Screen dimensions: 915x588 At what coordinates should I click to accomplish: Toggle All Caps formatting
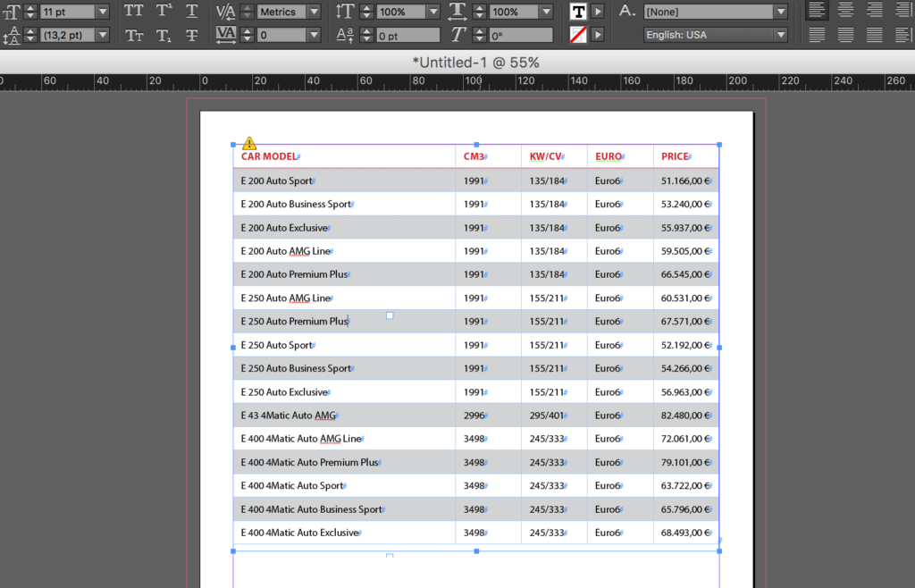pyautogui.click(x=134, y=12)
